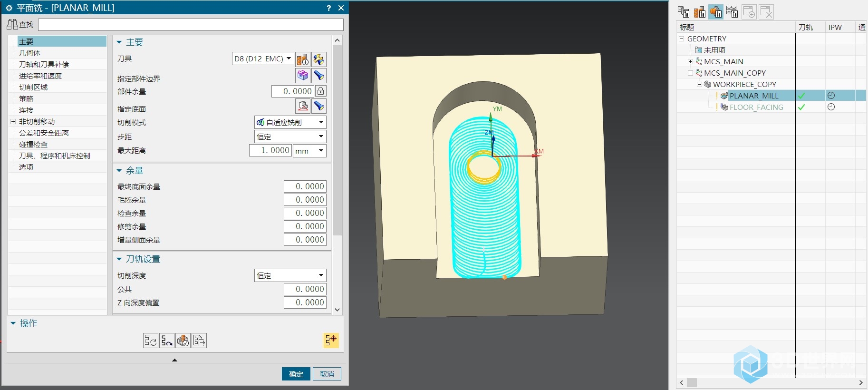The width and height of the screenshot is (868, 390).
Task: Click the 部件余量 0.0000 field
Action: pyautogui.click(x=292, y=91)
